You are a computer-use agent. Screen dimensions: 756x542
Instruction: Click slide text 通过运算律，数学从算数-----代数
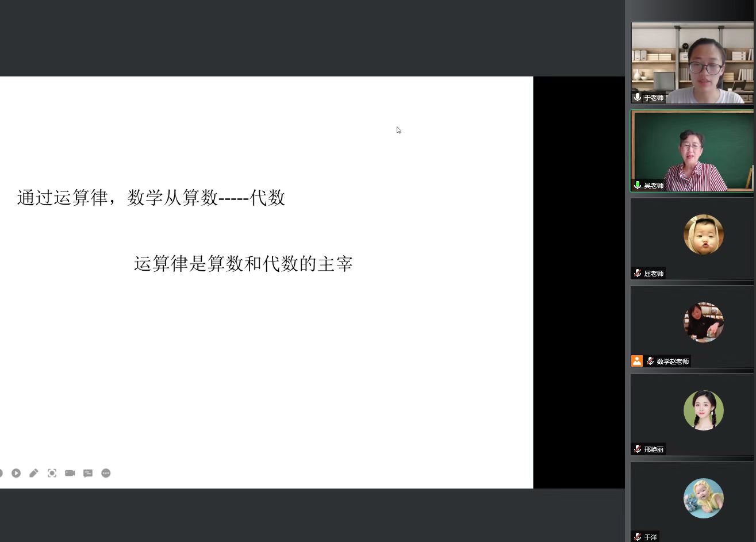coord(151,198)
